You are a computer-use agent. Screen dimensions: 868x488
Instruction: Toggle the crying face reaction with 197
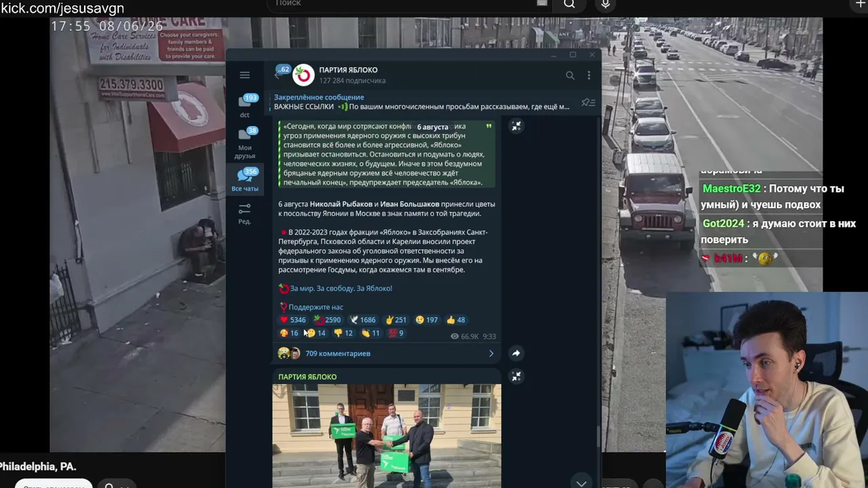(427, 320)
